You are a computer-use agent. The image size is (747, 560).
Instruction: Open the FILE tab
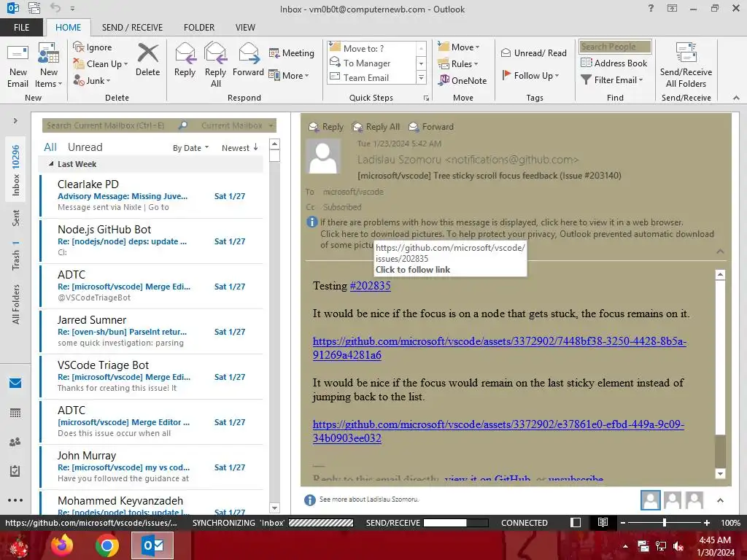coord(21,27)
